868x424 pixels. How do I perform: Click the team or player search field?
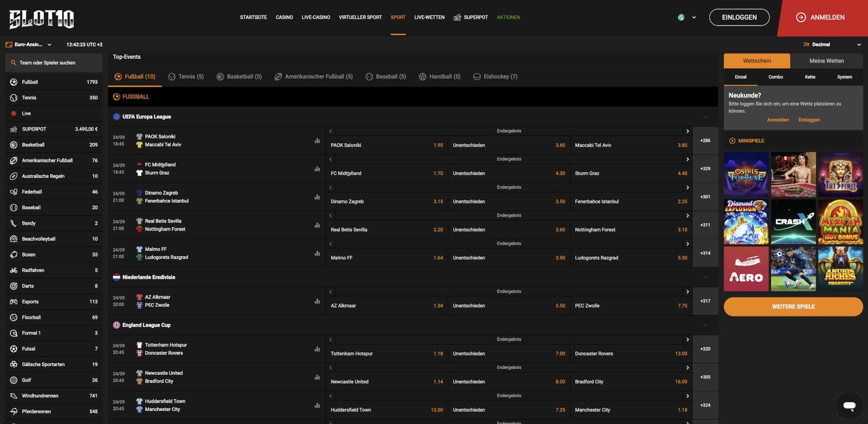coord(54,63)
